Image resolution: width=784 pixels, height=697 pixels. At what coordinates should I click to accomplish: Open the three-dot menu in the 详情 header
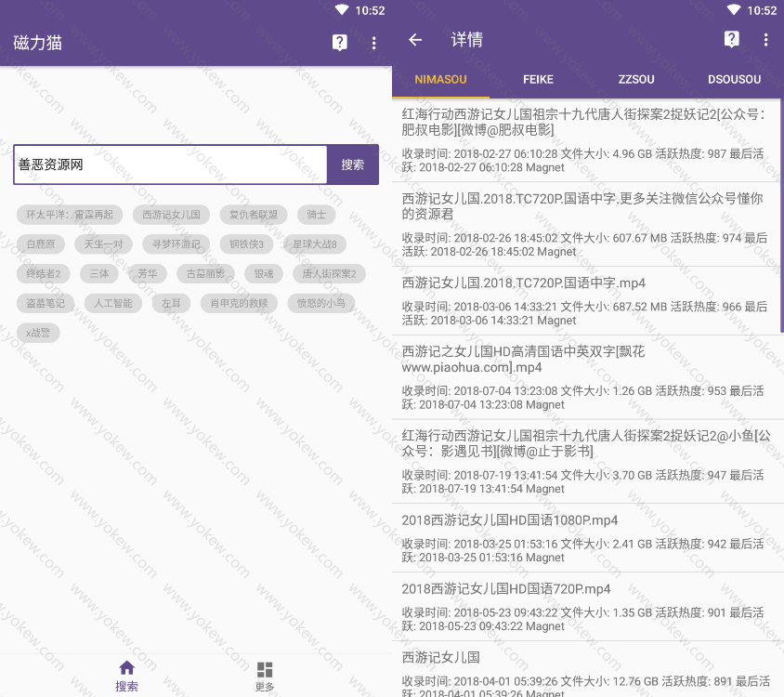tap(765, 39)
